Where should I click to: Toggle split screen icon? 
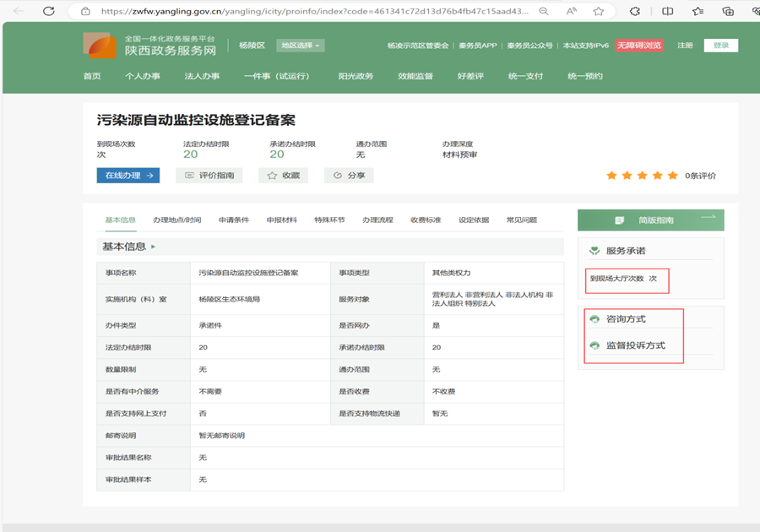point(667,11)
